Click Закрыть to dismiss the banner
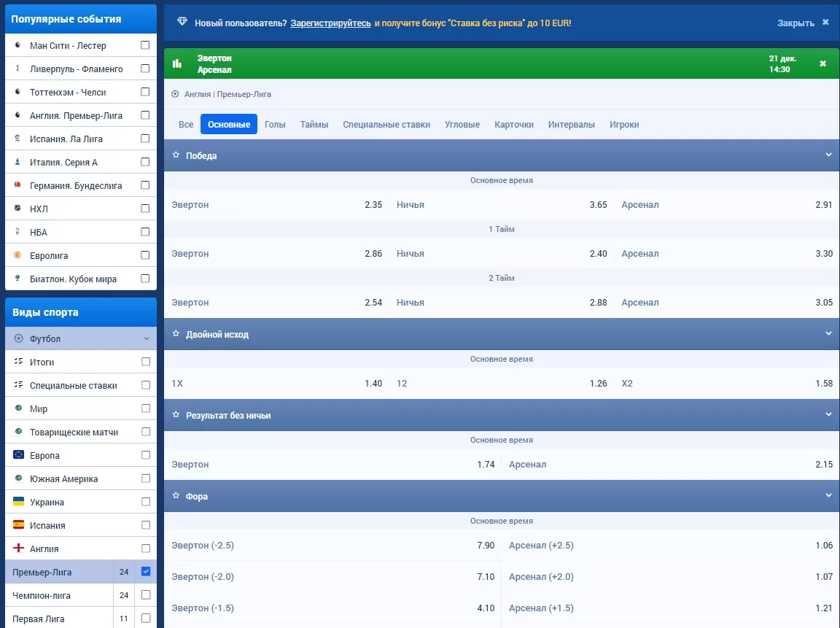This screenshot has height=628, width=840. [796, 23]
